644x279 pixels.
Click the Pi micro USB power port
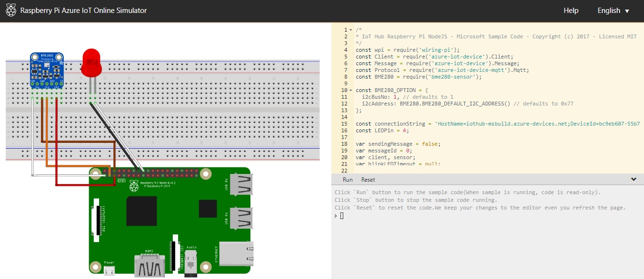coord(110,271)
